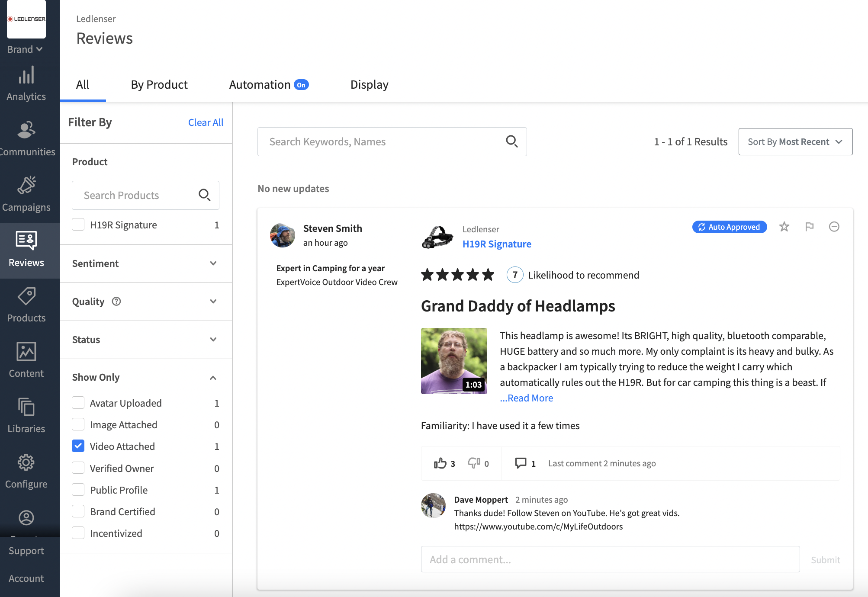The height and width of the screenshot is (597, 868).
Task: Collapse the Show Only filter section
Action: (x=145, y=377)
